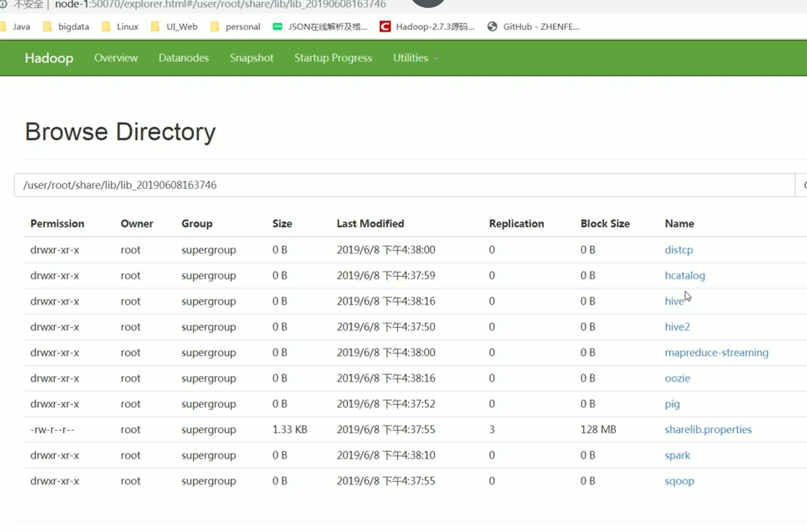Open the mapreduce-streaming directory

pyautogui.click(x=717, y=352)
